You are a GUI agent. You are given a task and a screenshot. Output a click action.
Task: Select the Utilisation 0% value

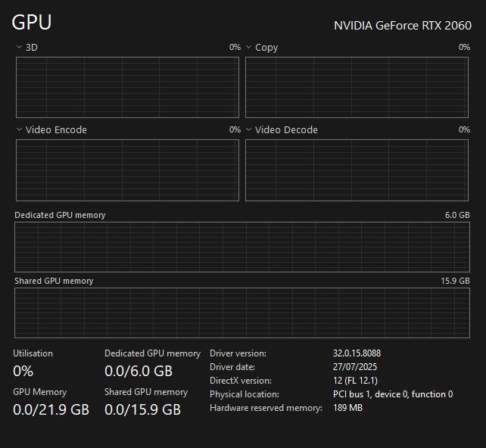[23, 372]
